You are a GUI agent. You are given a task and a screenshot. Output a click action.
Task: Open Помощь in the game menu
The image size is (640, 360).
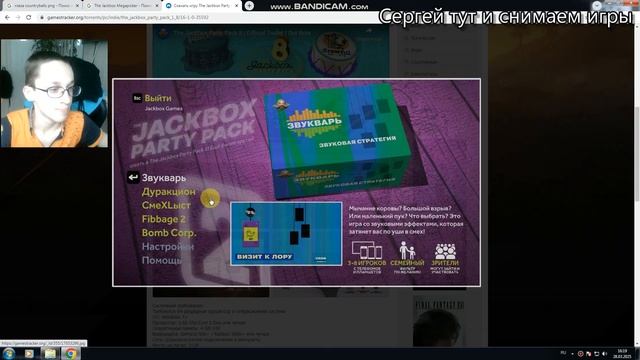click(162, 260)
